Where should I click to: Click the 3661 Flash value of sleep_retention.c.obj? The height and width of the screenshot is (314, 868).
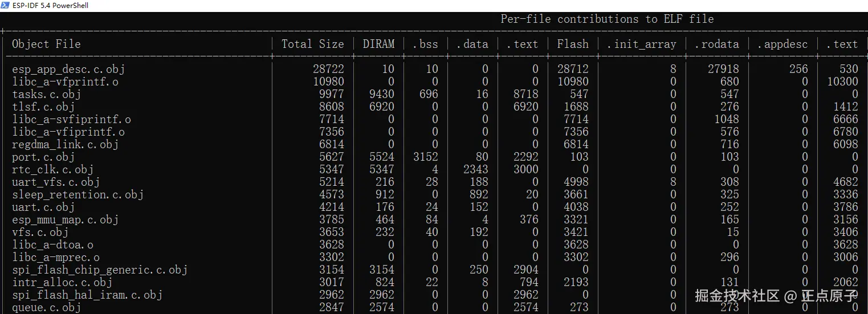[x=576, y=194]
